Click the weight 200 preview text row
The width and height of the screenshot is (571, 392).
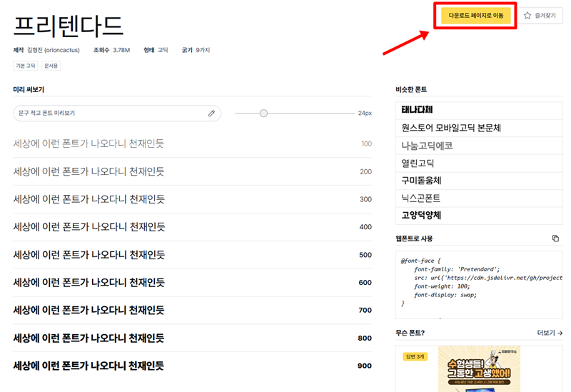point(192,171)
